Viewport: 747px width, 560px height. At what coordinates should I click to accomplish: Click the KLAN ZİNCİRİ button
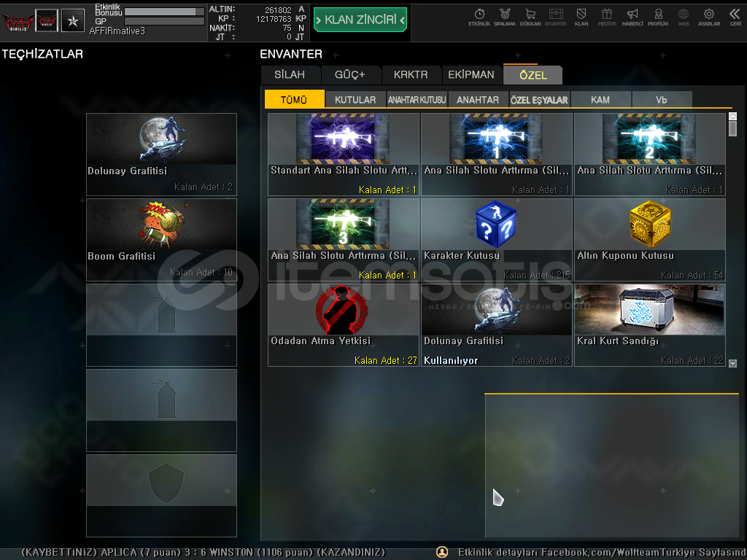click(x=360, y=20)
